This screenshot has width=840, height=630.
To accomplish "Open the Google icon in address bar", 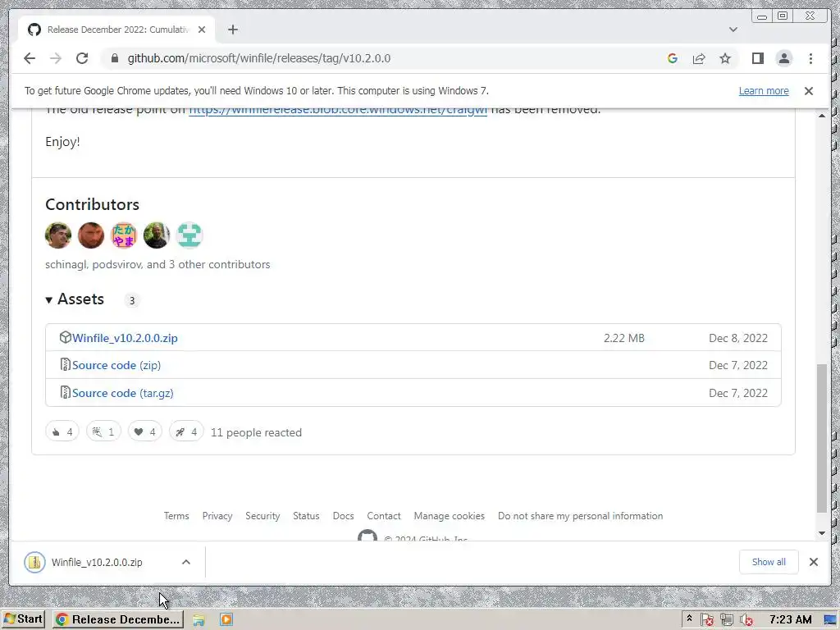I will coord(673,58).
